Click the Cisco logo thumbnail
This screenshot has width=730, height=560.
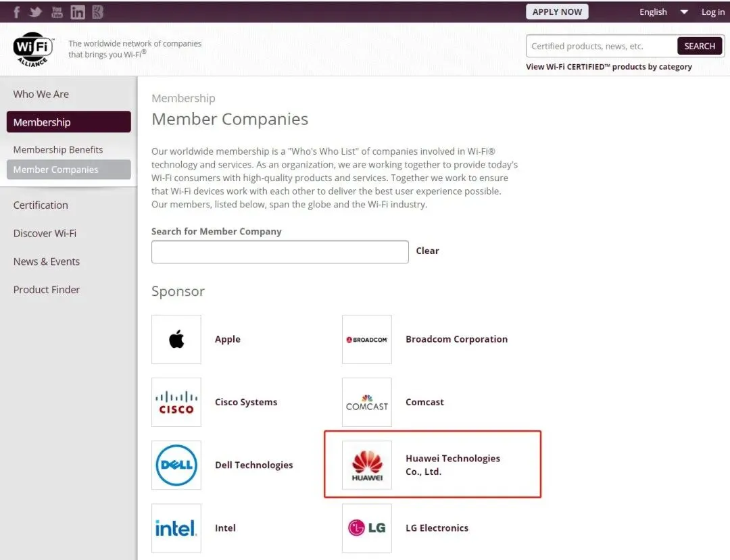tap(176, 402)
